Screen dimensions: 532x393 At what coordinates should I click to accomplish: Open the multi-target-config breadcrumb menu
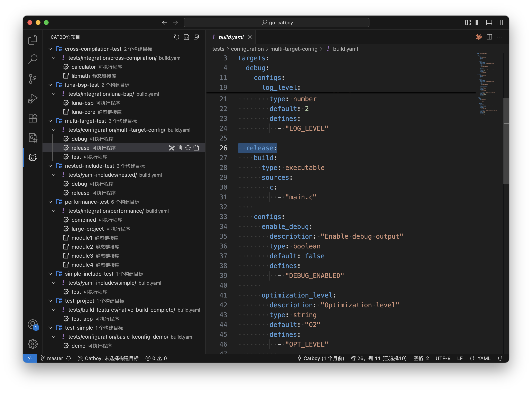tap(294, 49)
